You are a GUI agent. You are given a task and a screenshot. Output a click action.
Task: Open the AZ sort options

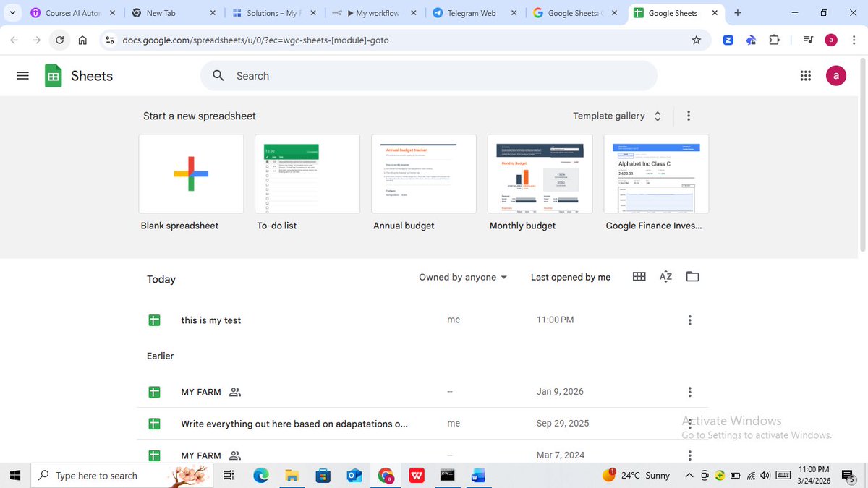(666, 276)
